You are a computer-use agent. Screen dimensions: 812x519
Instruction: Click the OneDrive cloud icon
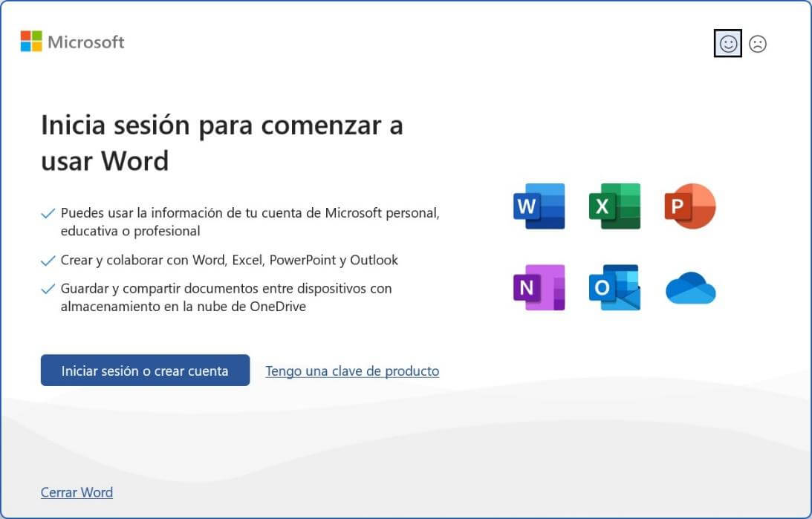coord(689,288)
